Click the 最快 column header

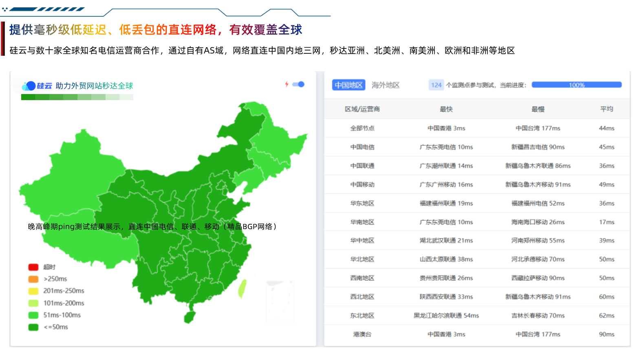pyautogui.click(x=446, y=109)
